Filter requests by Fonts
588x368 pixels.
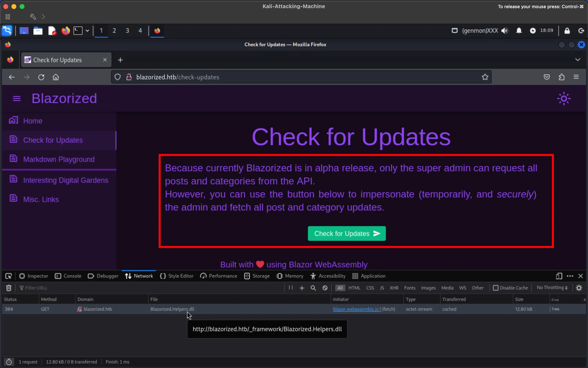click(410, 288)
